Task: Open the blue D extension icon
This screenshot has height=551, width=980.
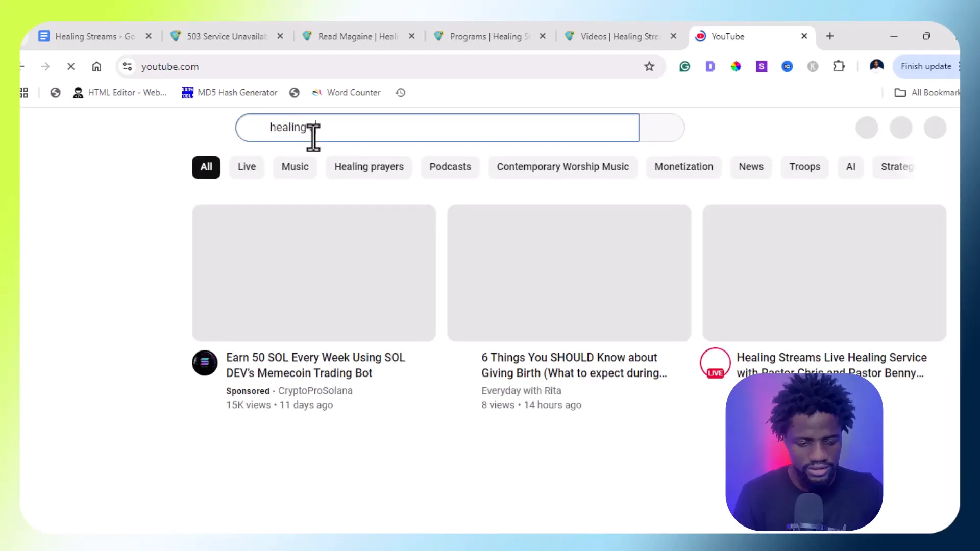Action: click(x=710, y=66)
